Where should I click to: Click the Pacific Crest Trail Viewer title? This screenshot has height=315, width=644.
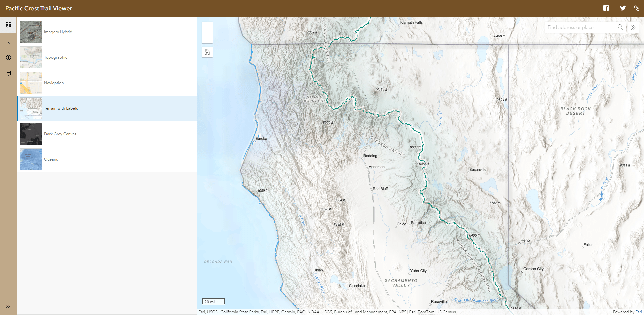click(39, 8)
